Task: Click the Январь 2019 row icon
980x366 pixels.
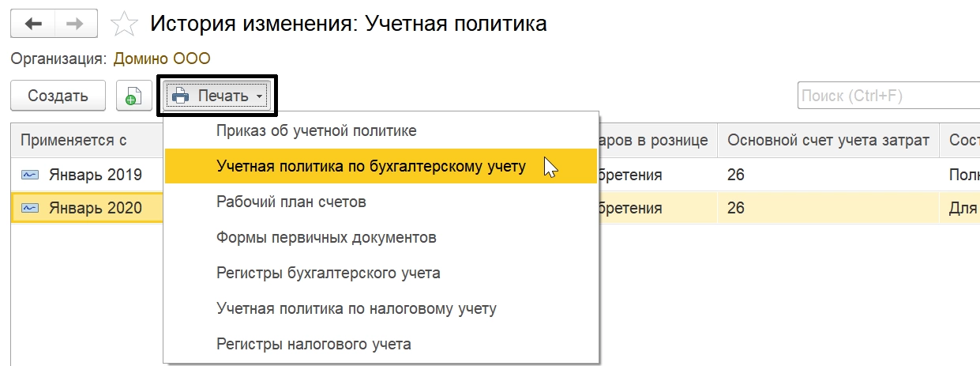Action: 31,174
